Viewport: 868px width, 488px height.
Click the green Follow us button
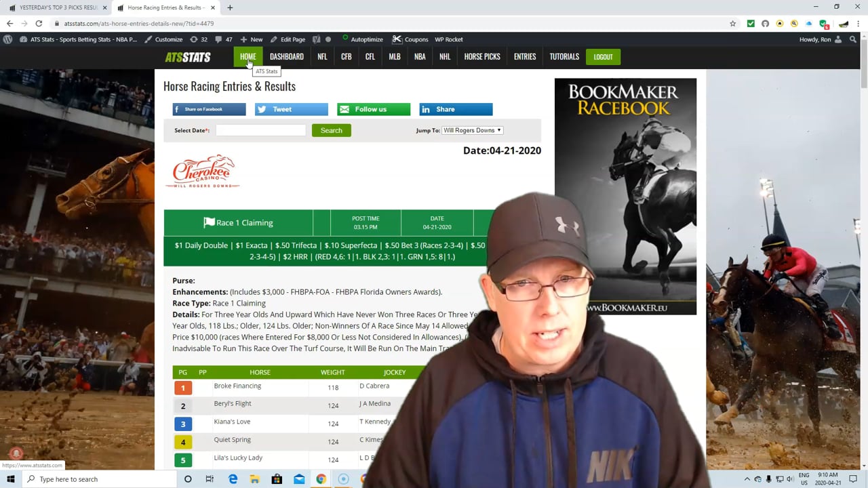tap(374, 109)
